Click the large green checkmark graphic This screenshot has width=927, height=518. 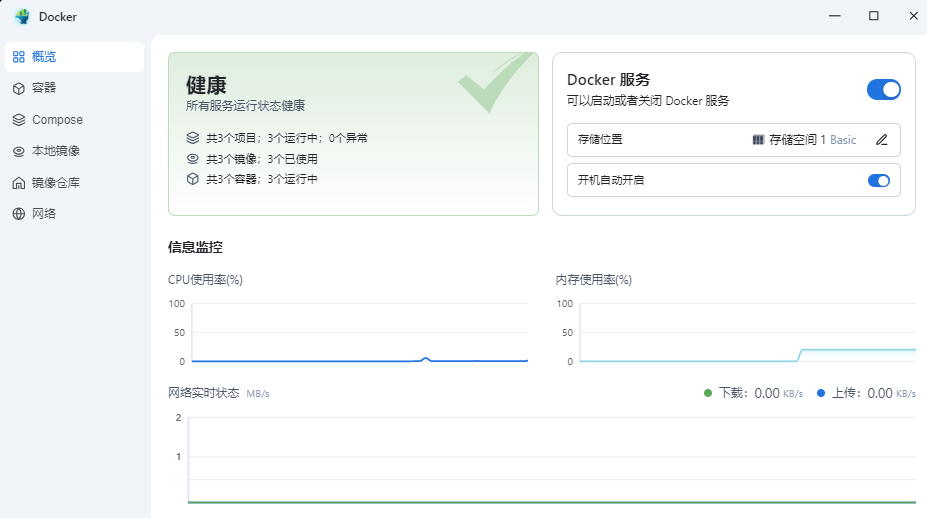click(495, 83)
